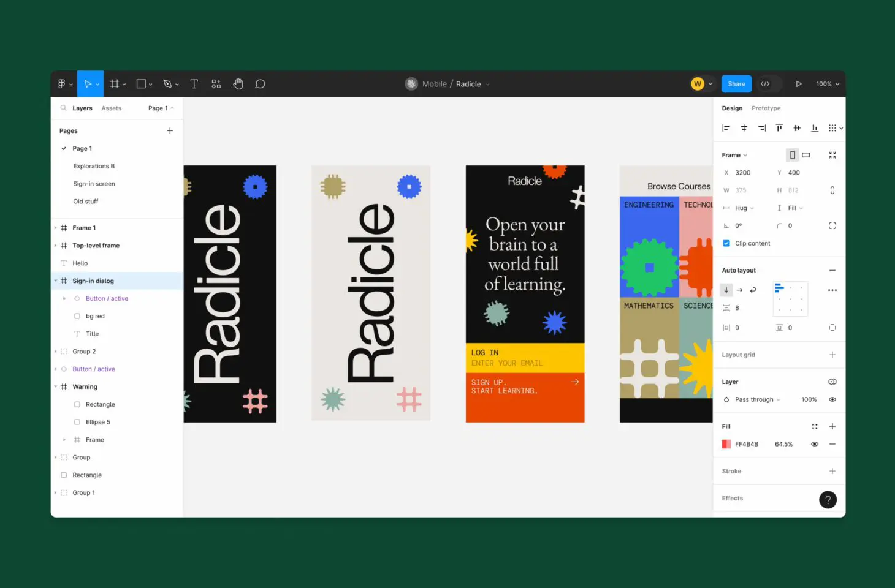
Task: Select the Text tool in toolbar
Action: point(194,84)
